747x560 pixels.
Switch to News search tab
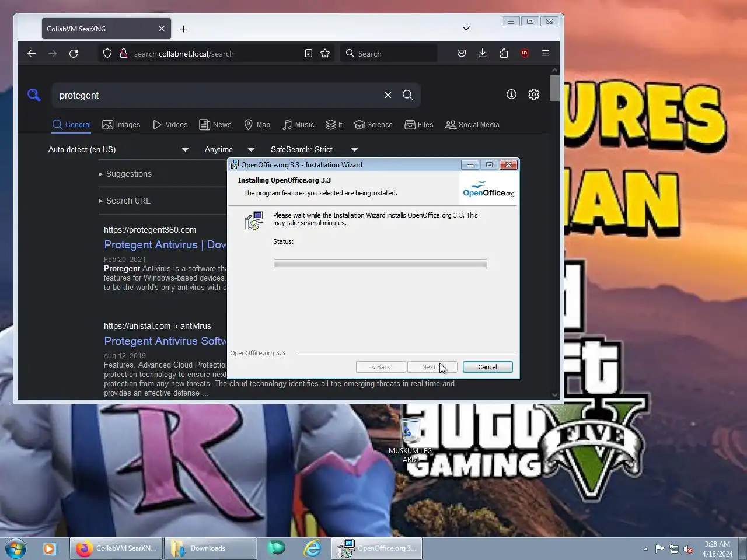(x=215, y=125)
